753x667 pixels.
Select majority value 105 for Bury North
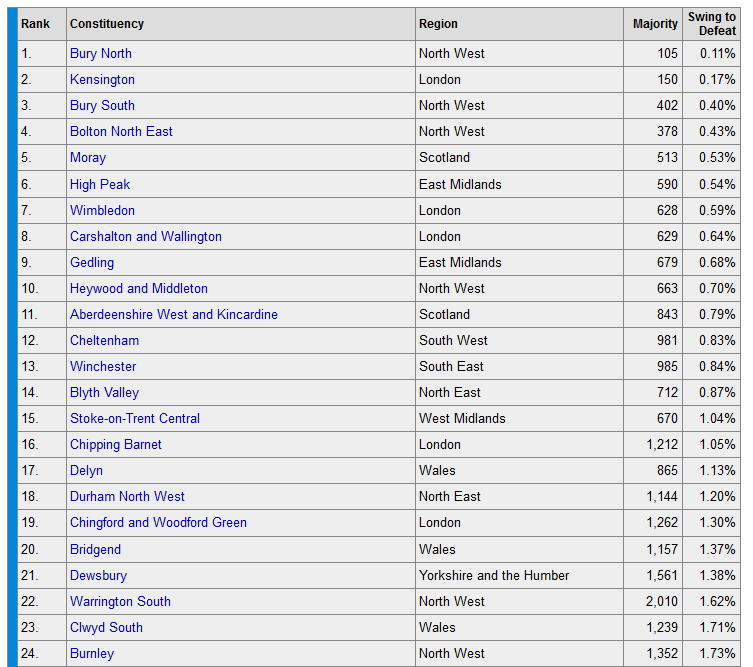pyautogui.click(x=667, y=53)
